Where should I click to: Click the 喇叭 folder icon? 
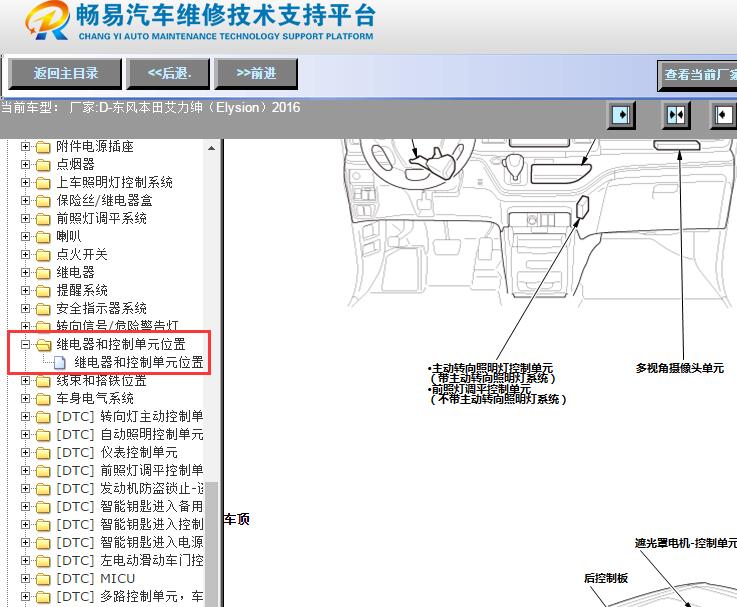[43, 237]
